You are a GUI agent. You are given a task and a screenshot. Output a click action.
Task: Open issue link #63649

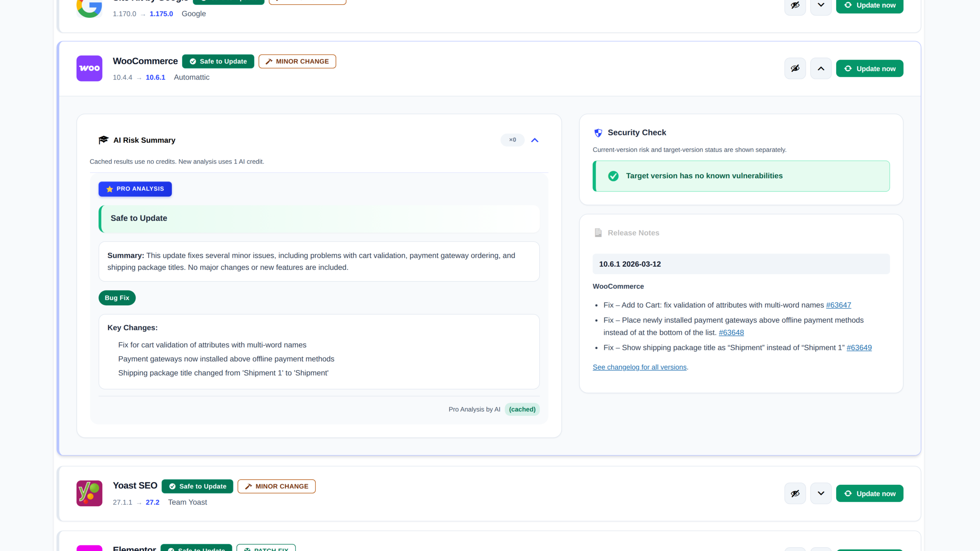coord(859,347)
